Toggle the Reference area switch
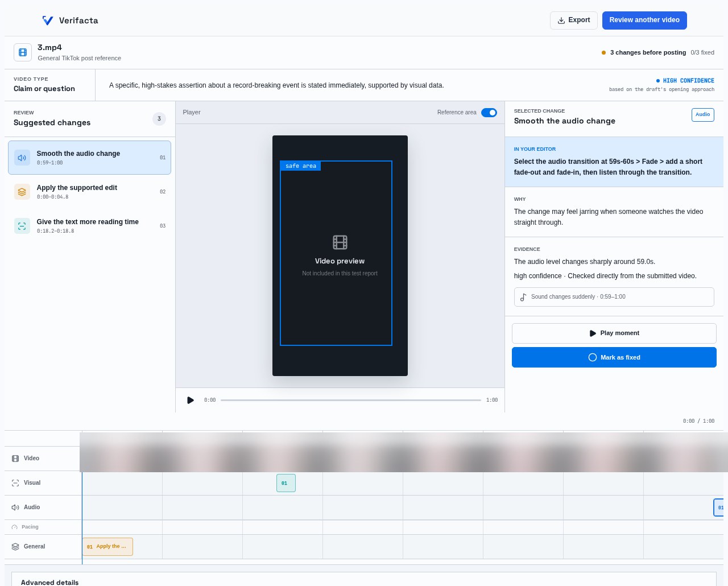Viewport: 728px width, 586px height. 489,113
